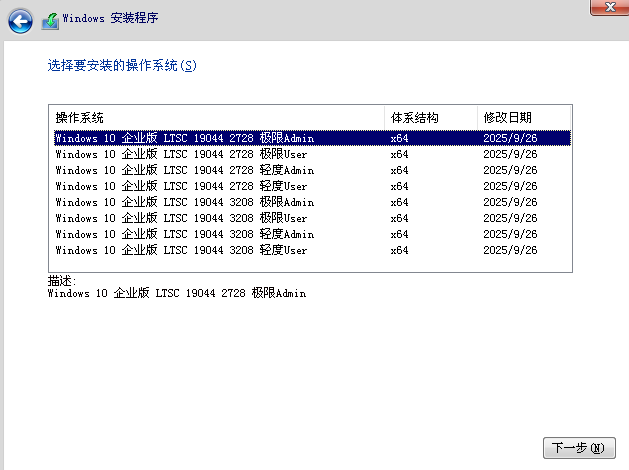This screenshot has width=629, height=470.
Task: Click the blue back arrow button
Action: click(21, 19)
